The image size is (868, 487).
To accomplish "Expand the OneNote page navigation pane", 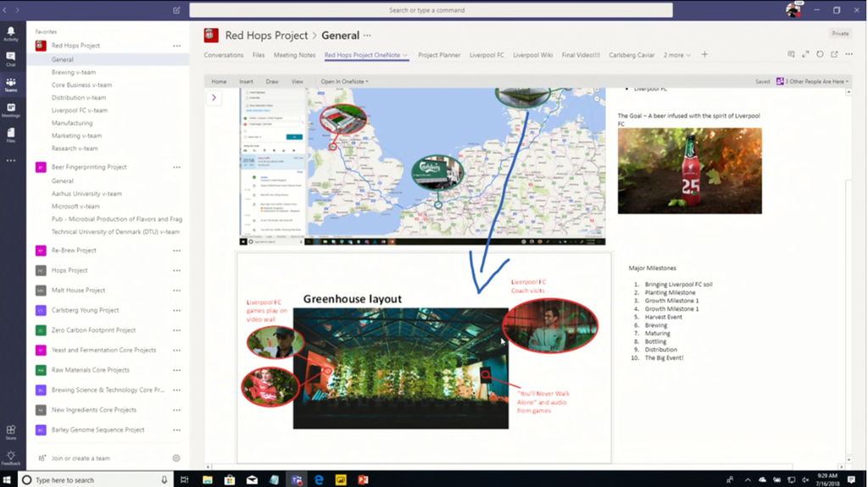I will [x=214, y=97].
